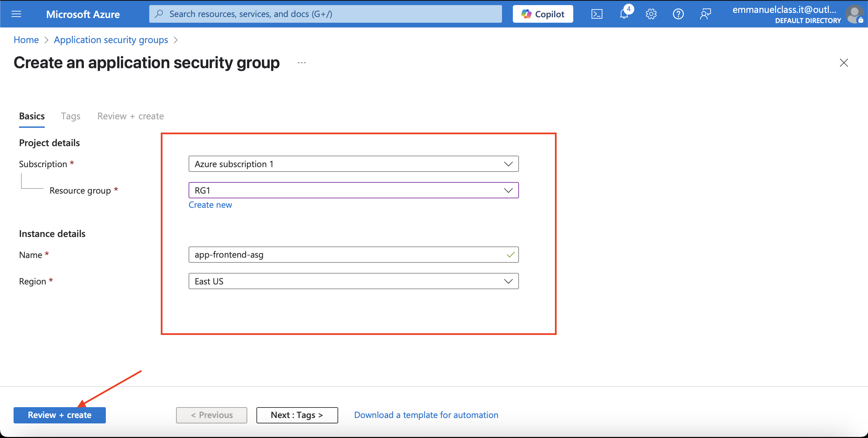Click the Project details heading
This screenshot has width=868, height=438.
50,143
